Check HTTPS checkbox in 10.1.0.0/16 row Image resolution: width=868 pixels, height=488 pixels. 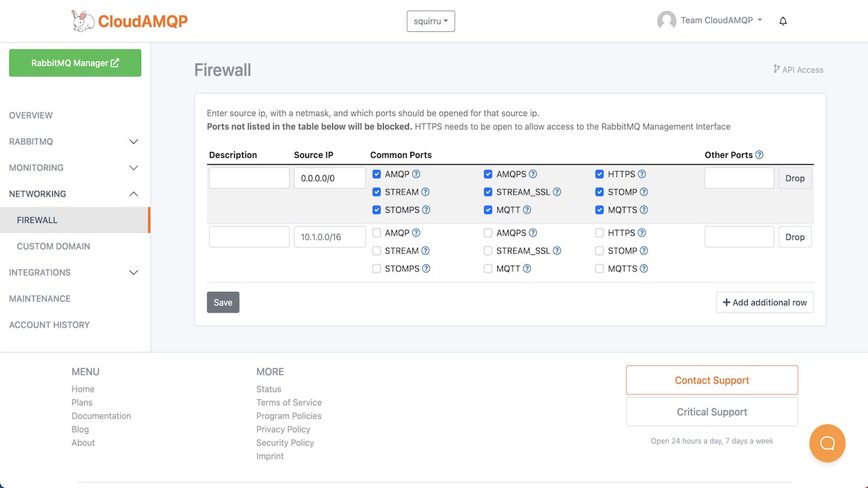[599, 233]
